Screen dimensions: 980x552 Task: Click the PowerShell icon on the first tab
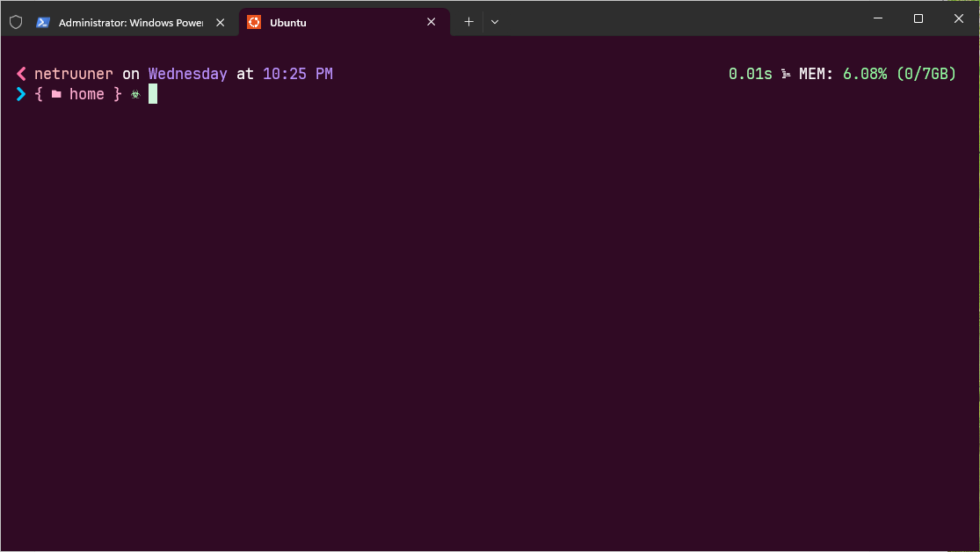(x=42, y=22)
